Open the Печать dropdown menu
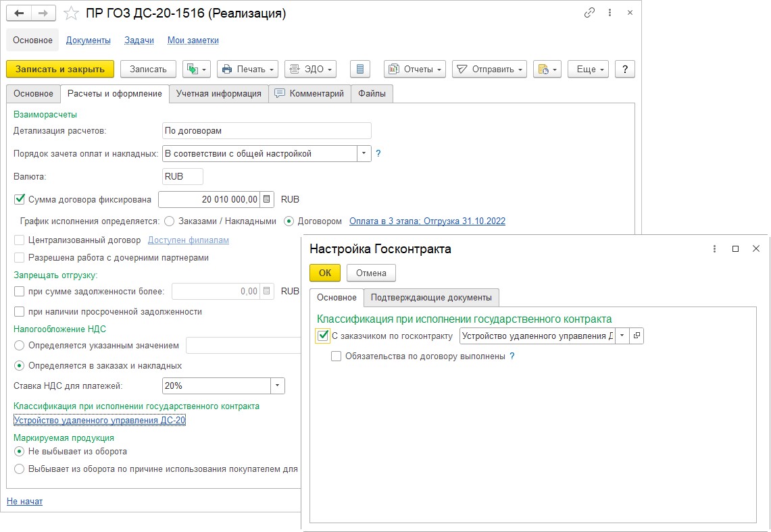The height and width of the screenshot is (532, 771). point(247,70)
